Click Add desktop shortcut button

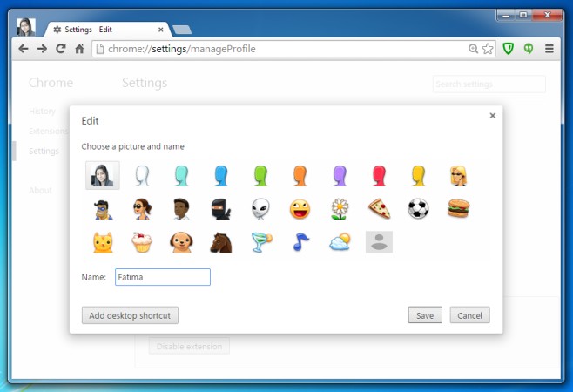pyautogui.click(x=130, y=315)
